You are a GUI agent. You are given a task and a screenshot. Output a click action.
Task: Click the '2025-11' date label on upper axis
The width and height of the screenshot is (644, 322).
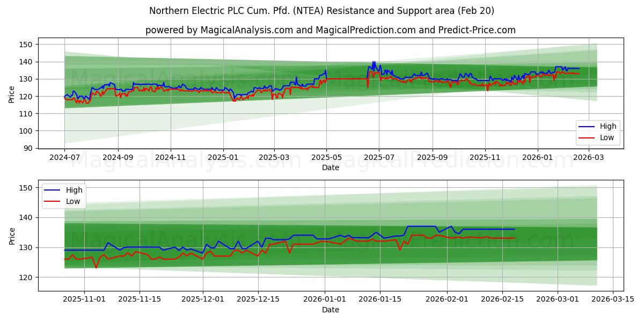(485, 158)
